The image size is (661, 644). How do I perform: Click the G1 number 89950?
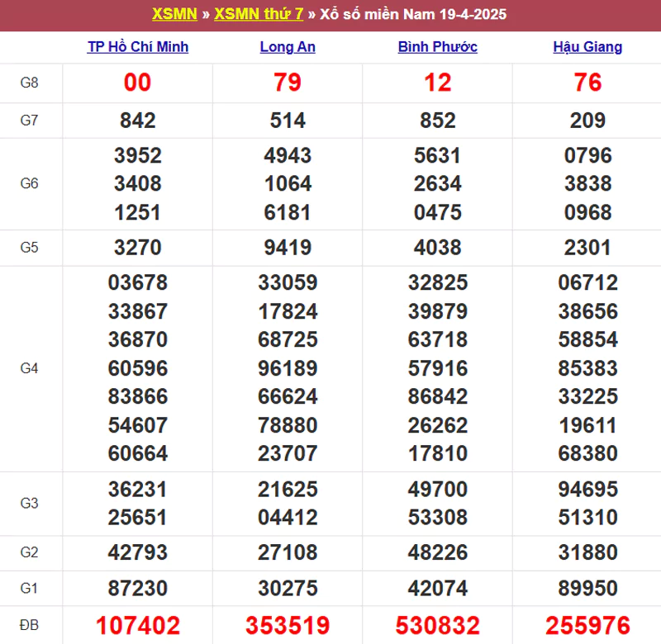point(587,589)
